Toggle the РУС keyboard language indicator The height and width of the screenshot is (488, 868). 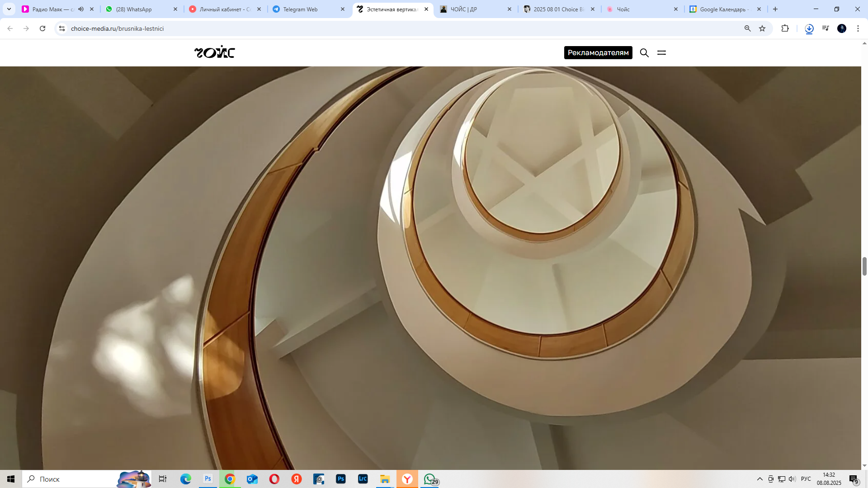pyautogui.click(x=806, y=479)
